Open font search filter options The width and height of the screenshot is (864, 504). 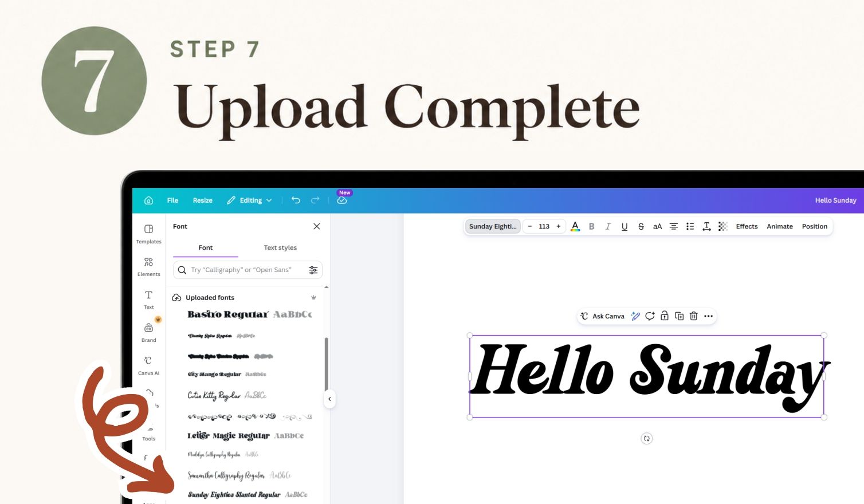coord(313,270)
